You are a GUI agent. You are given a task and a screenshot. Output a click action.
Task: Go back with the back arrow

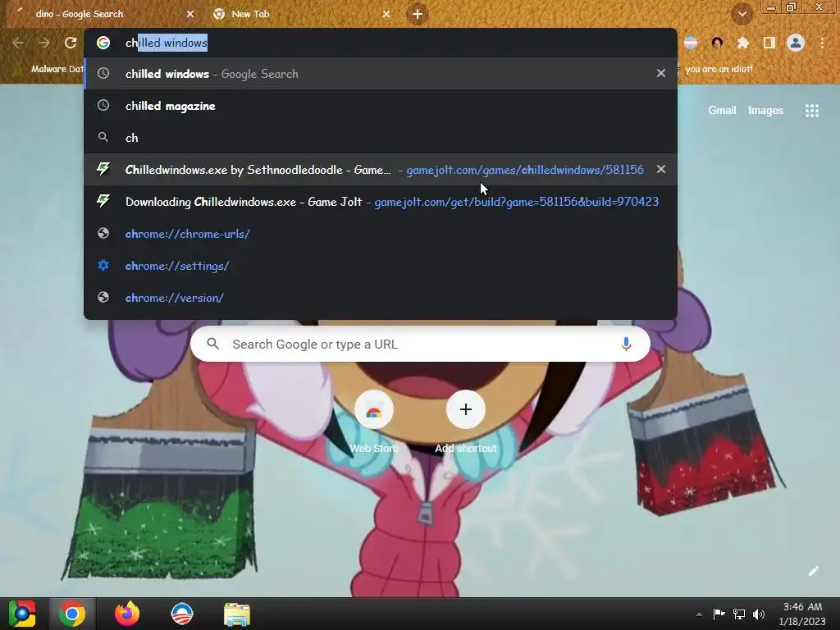18,43
